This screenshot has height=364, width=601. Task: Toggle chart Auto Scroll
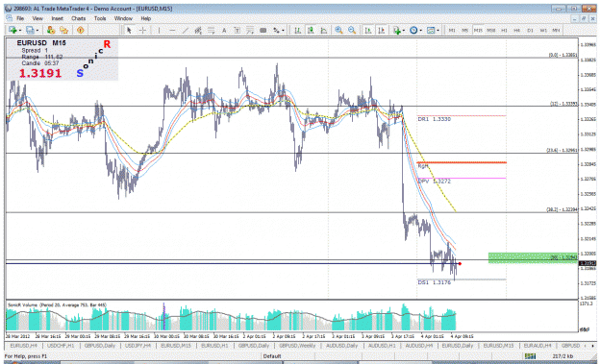click(x=368, y=30)
